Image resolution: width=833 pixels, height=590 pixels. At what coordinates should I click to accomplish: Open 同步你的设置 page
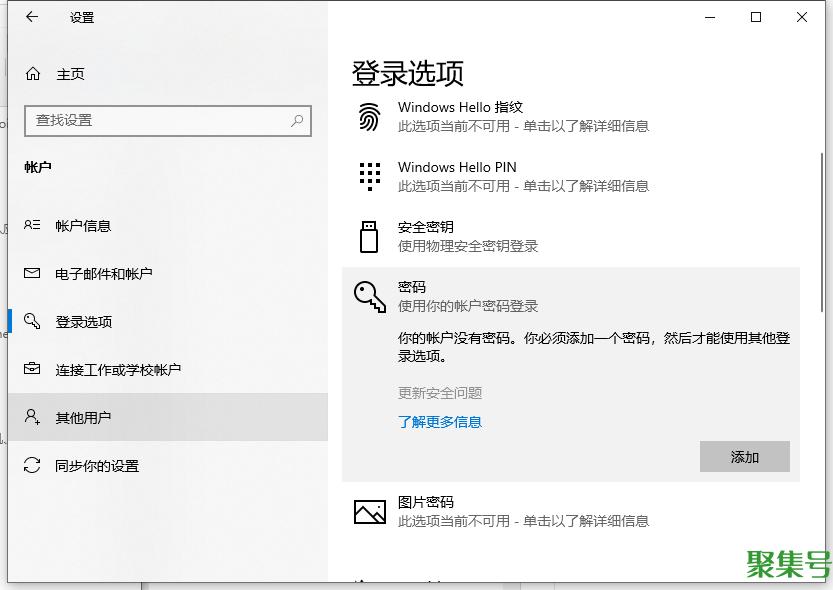[x=168, y=465]
